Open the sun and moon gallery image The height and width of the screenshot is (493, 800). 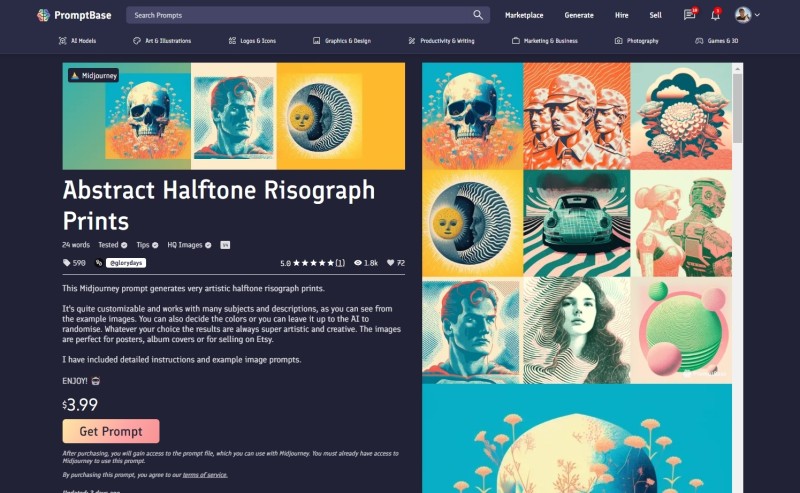[472, 223]
